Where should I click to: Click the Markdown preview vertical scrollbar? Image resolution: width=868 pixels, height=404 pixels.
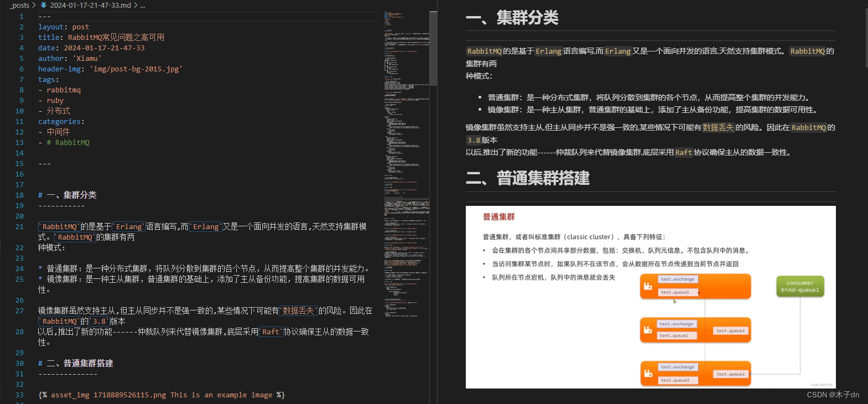click(866, 38)
